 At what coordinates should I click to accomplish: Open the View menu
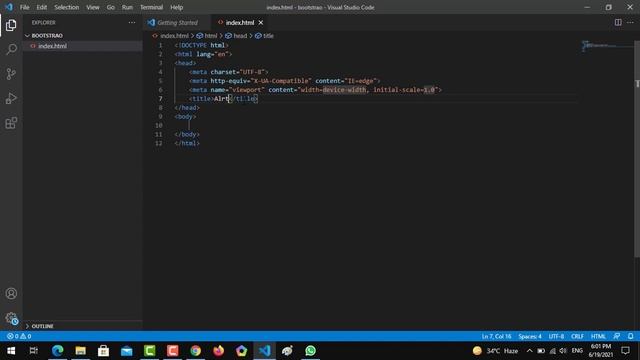point(93,7)
